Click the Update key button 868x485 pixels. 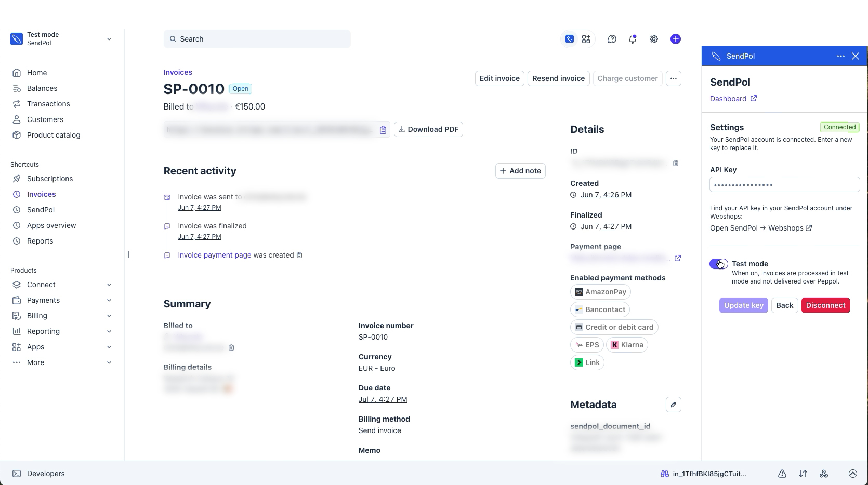[744, 305]
